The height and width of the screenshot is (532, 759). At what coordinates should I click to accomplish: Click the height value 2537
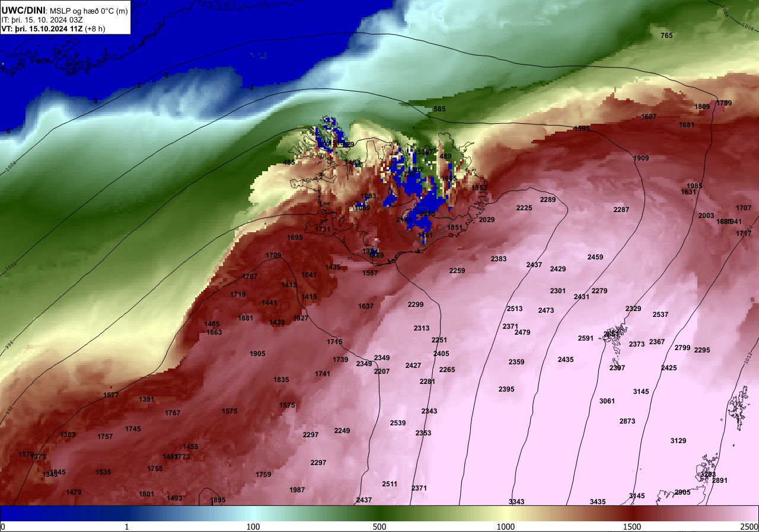[661, 315]
